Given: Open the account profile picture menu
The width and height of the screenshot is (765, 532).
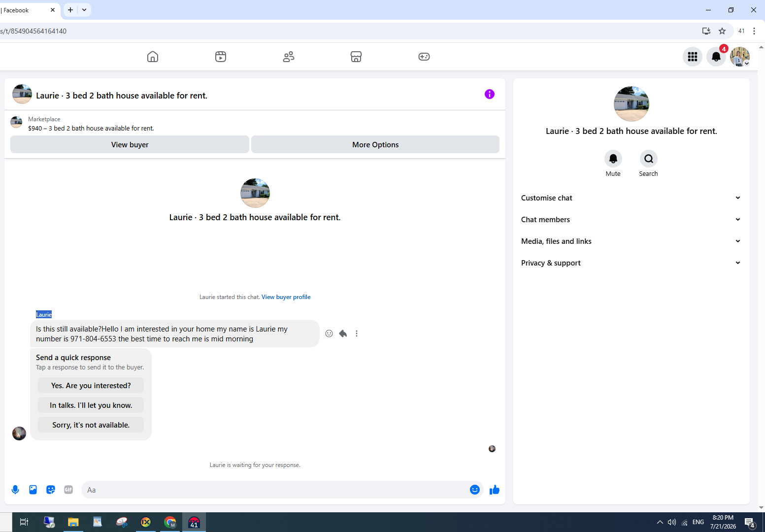Looking at the screenshot, I should [x=740, y=57].
